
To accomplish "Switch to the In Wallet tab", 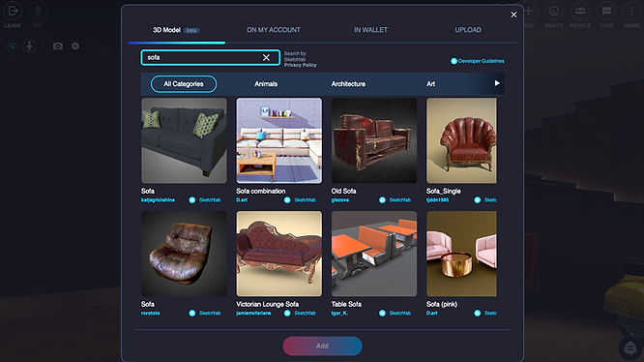I will click(x=371, y=30).
